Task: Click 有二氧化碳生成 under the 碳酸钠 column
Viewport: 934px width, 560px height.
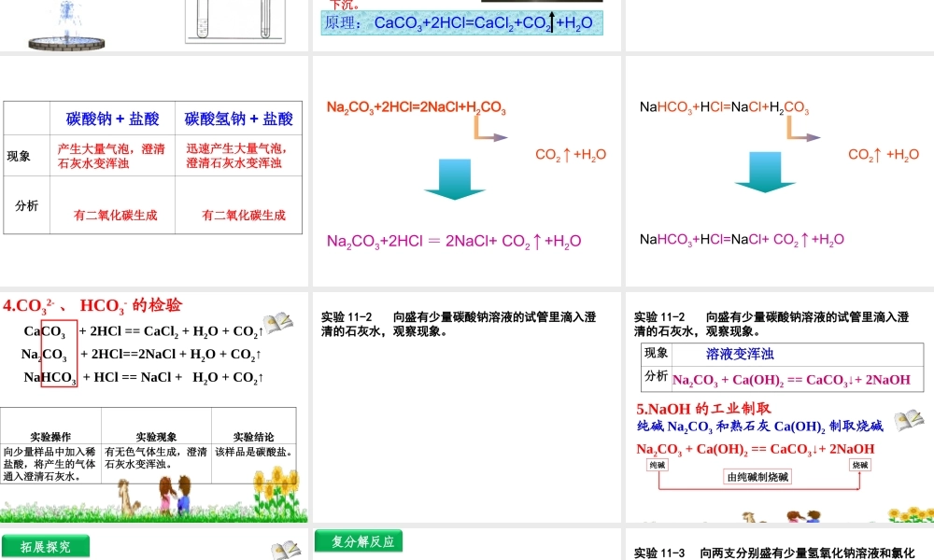Action: [x=116, y=215]
